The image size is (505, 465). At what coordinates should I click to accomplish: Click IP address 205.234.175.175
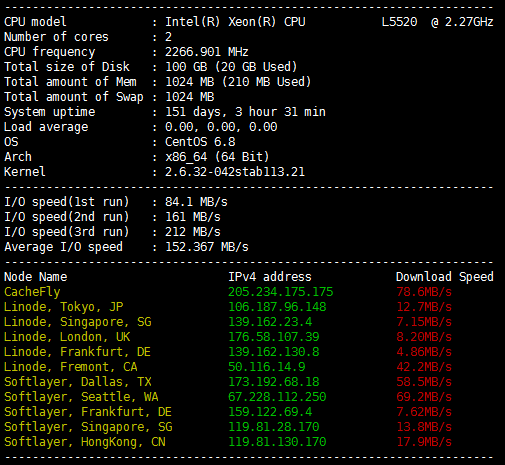pyautogui.click(x=280, y=292)
